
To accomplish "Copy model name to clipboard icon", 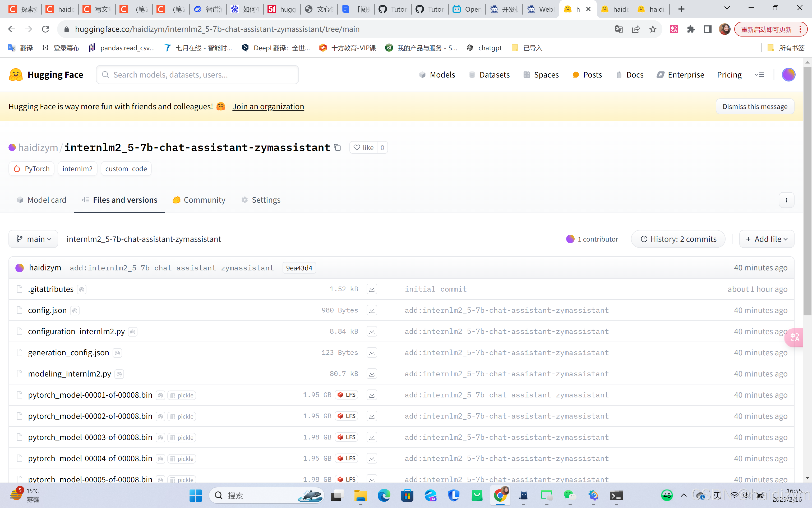I will (x=338, y=147).
